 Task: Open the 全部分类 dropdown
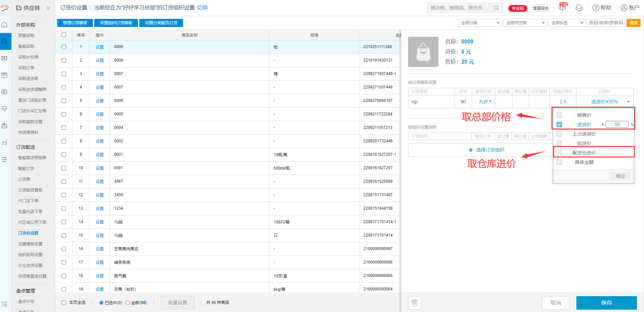(x=480, y=23)
